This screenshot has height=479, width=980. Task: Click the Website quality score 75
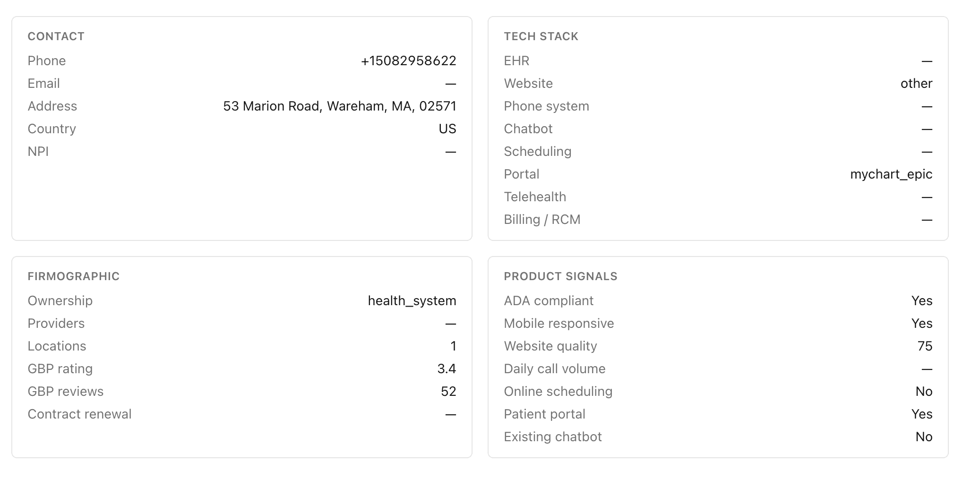[925, 346]
